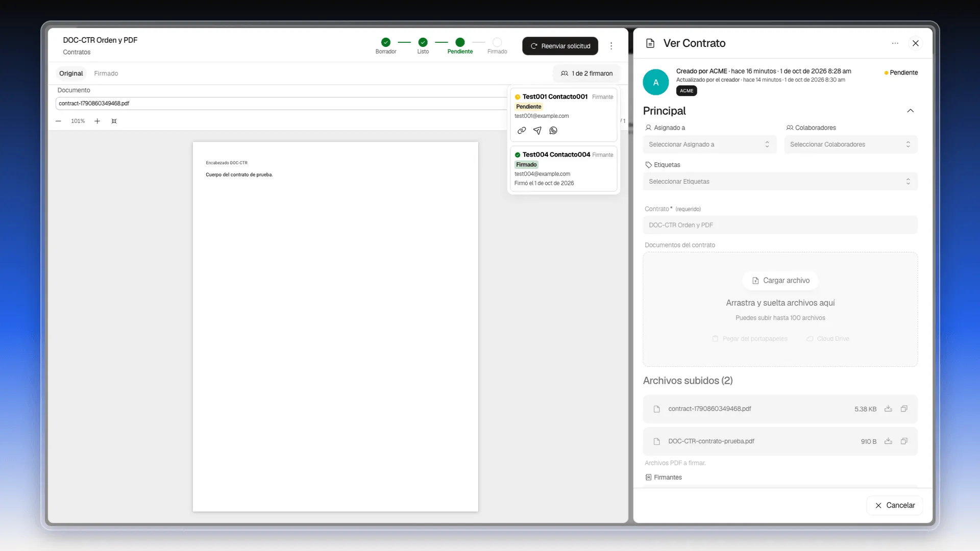Open the Seleccionar Colaboradores dropdown
This screenshot has width=980, height=551.
click(x=851, y=144)
